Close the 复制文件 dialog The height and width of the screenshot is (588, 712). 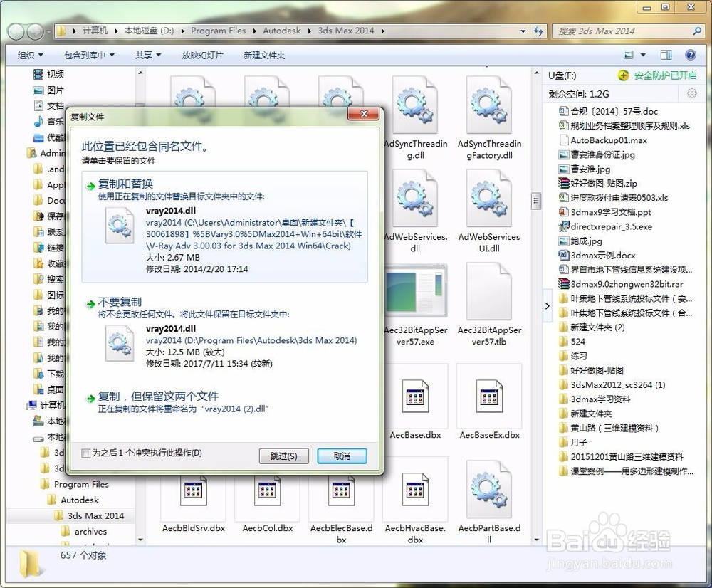[x=363, y=114]
